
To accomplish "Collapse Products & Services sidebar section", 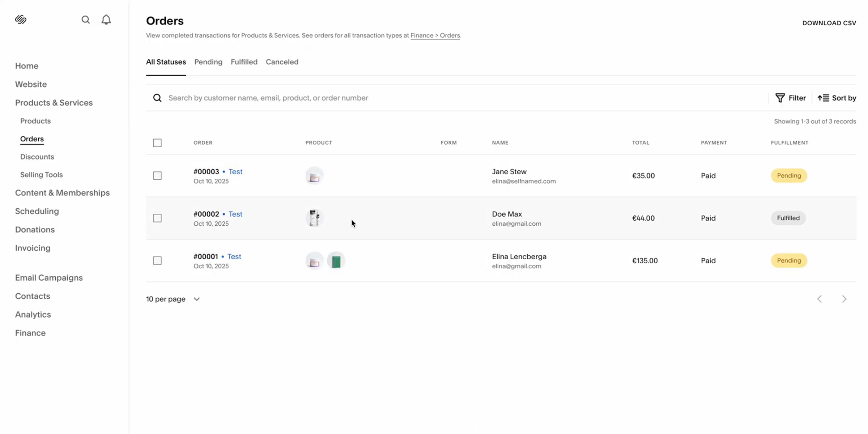I will (54, 103).
